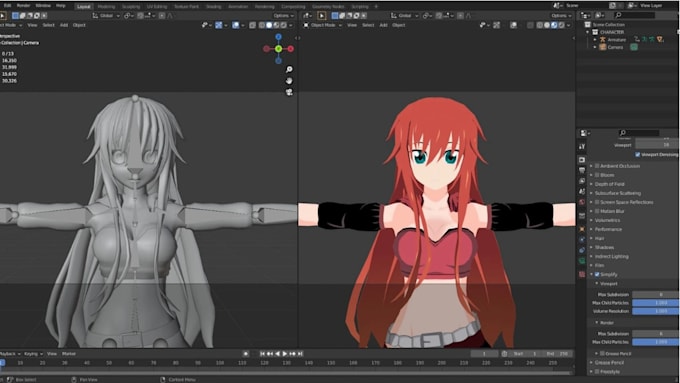The width and height of the screenshot is (680, 383).
Task: Open the Texture properties tab icon
Action: coord(582,274)
